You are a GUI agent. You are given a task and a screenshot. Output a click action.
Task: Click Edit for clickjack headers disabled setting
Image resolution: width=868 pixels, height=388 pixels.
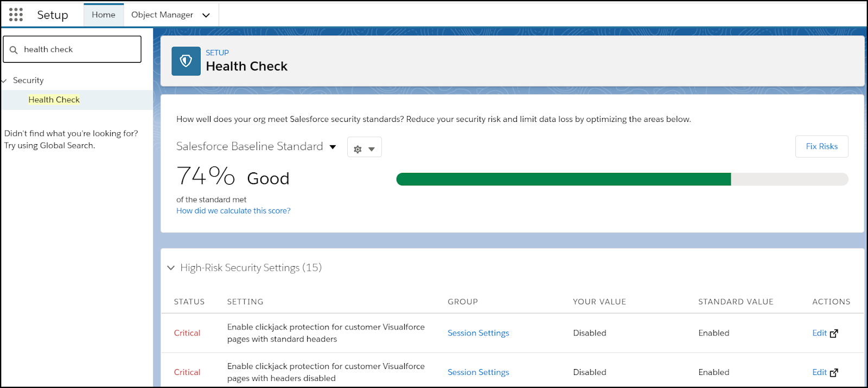click(x=819, y=372)
